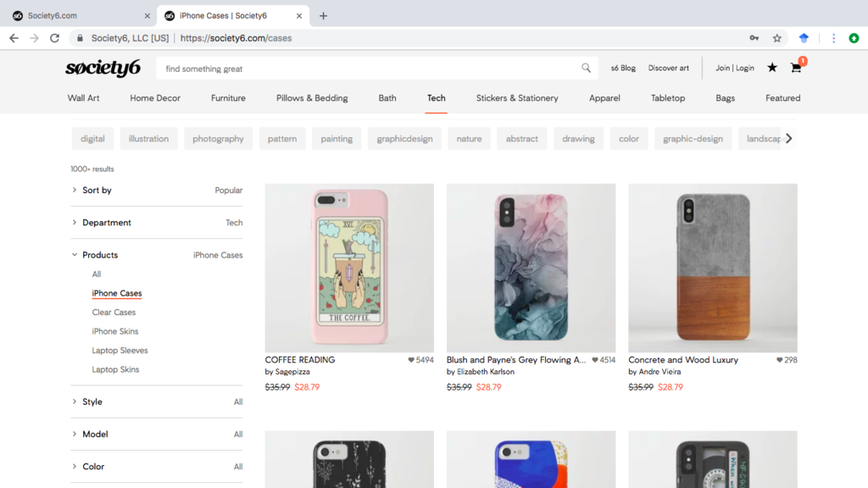Viewport: 868px width, 488px height.
Task: Open the Discover art link
Action: tap(669, 68)
